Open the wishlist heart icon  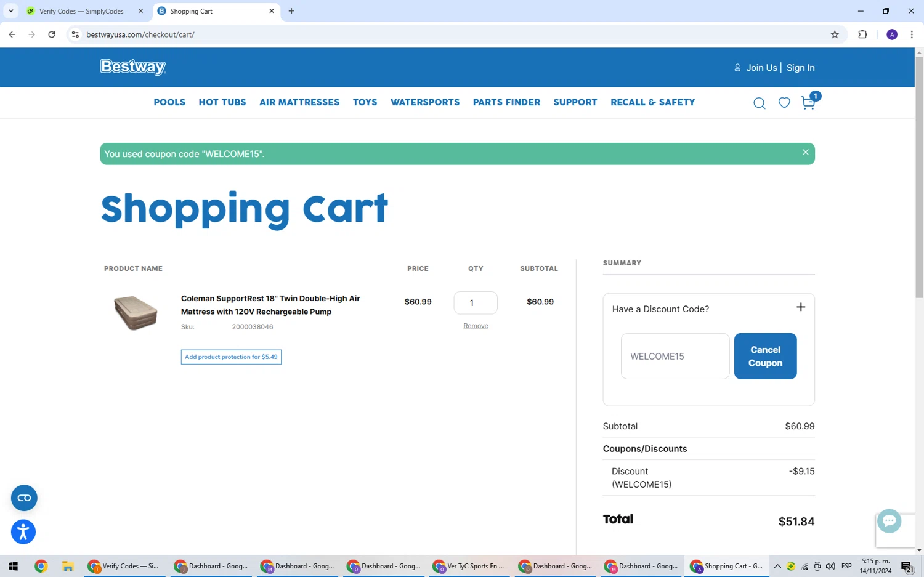tap(784, 103)
